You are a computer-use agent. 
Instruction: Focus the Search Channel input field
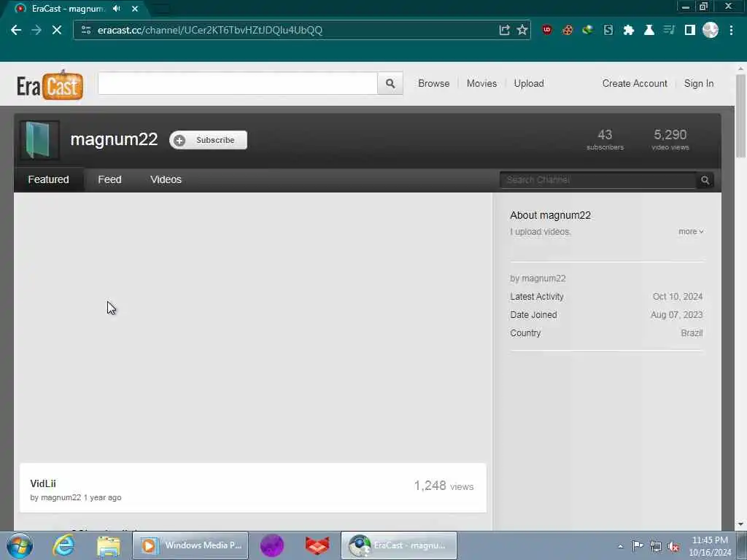598,180
